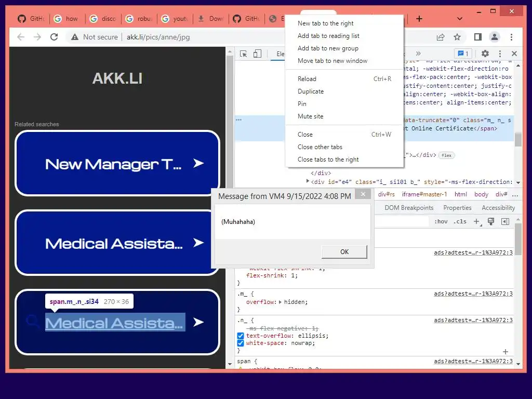Click the address bar URL akk.li/pics/anne/jpg
The width and height of the screenshot is (532, 399).
coord(158,37)
